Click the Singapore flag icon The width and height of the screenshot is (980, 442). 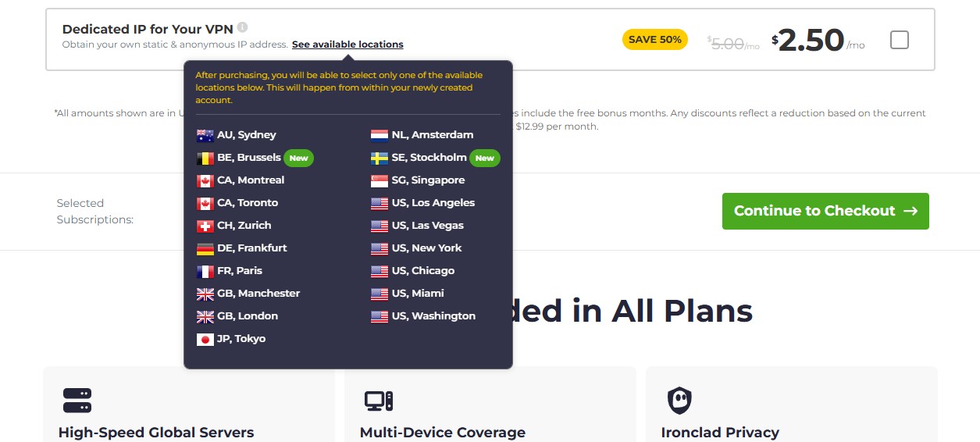click(x=380, y=180)
